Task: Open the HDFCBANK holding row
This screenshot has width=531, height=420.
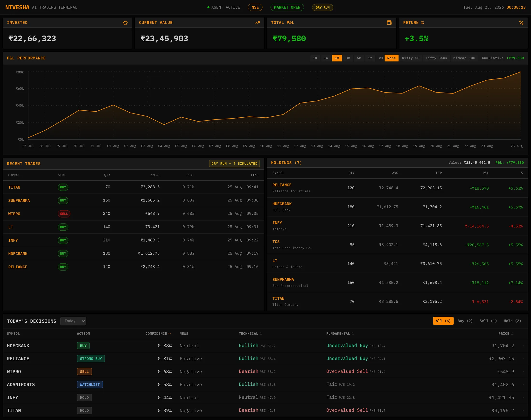Action: click(x=397, y=207)
